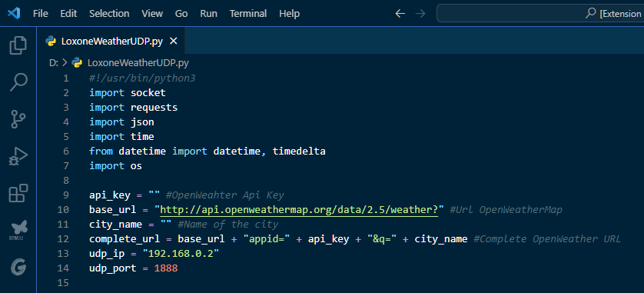Go back with the left arrow
The height and width of the screenshot is (293, 644).
[400, 14]
